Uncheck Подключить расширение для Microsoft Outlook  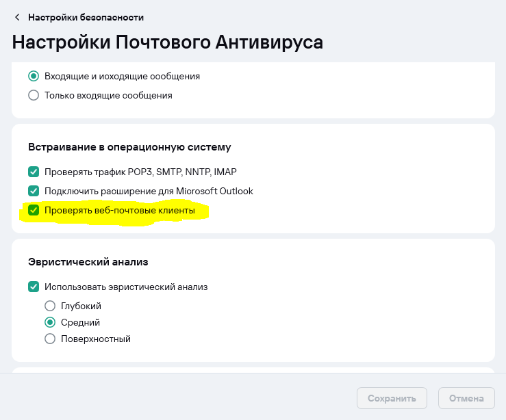[34, 191]
